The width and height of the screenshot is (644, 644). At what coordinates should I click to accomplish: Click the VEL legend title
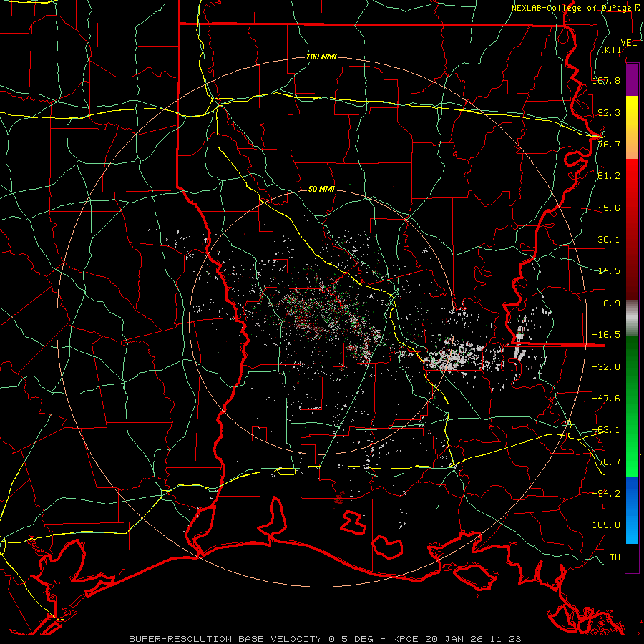click(628, 43)
